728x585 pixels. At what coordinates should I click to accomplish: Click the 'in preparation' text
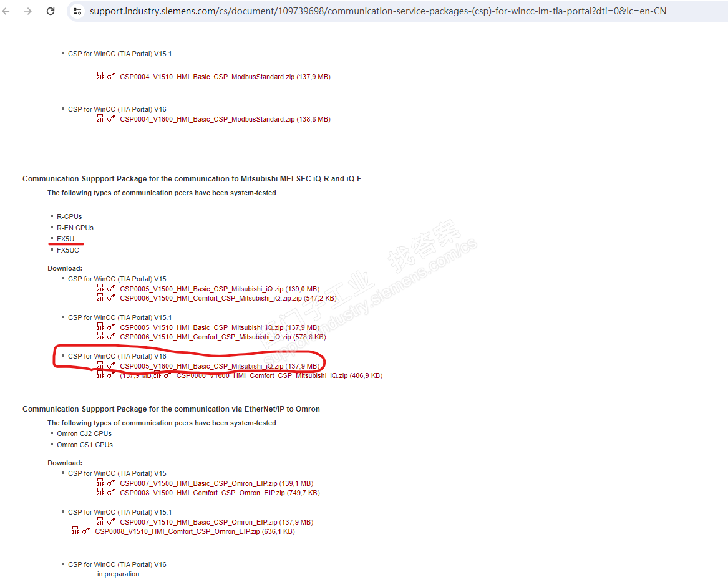(x=119, y=574)
